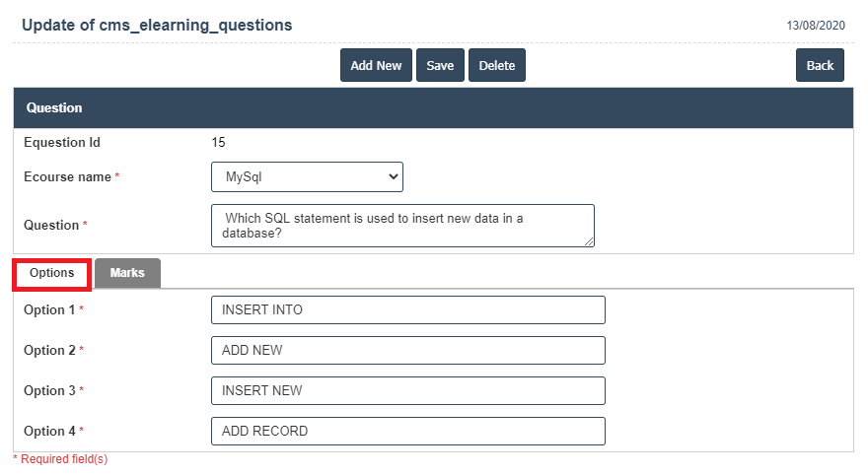Screen dimensions: 868x476
Task: Click the Option 4 field containing ADD RECORD
Action: (x=407, y=431)
